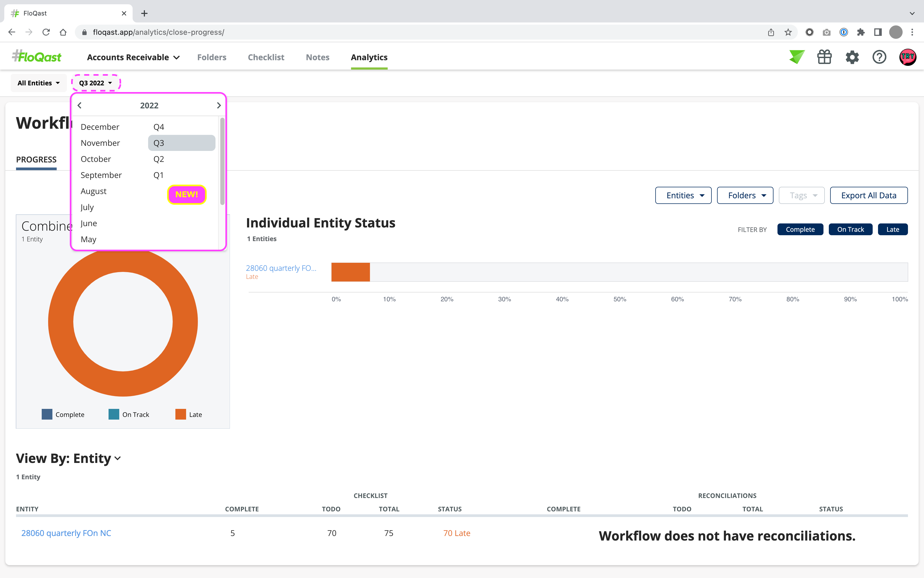The image size is (924, 578).
Task: Click the orange Late progress bar
Action: [x=351, y=272]
